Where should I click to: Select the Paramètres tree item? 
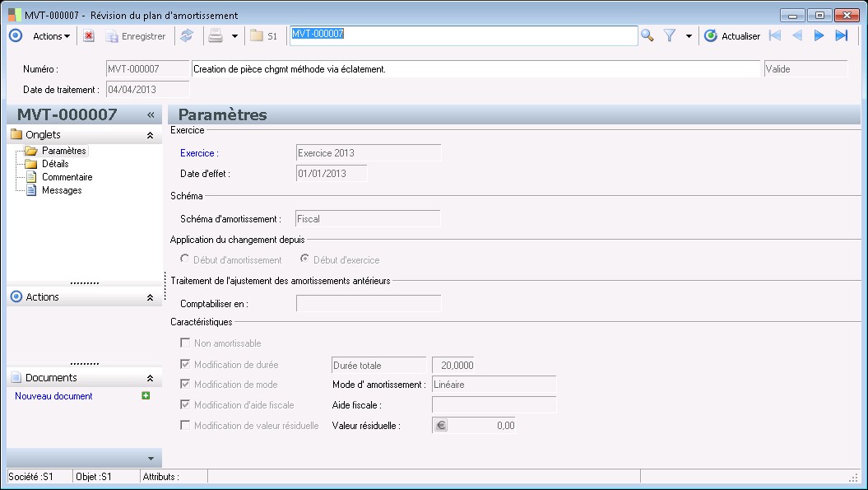pyautogui.click(x=63, y=151)
